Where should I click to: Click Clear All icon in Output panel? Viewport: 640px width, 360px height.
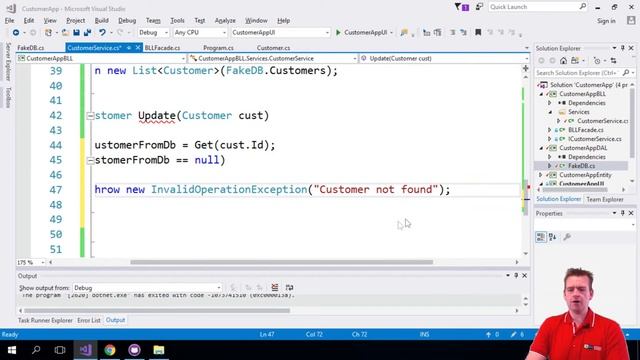[x=275, y=287]
